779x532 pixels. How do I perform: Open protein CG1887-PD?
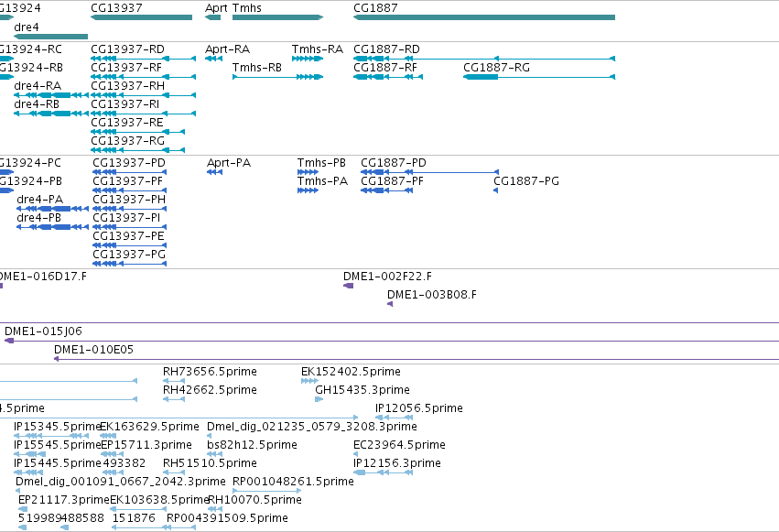click(429, 172)
